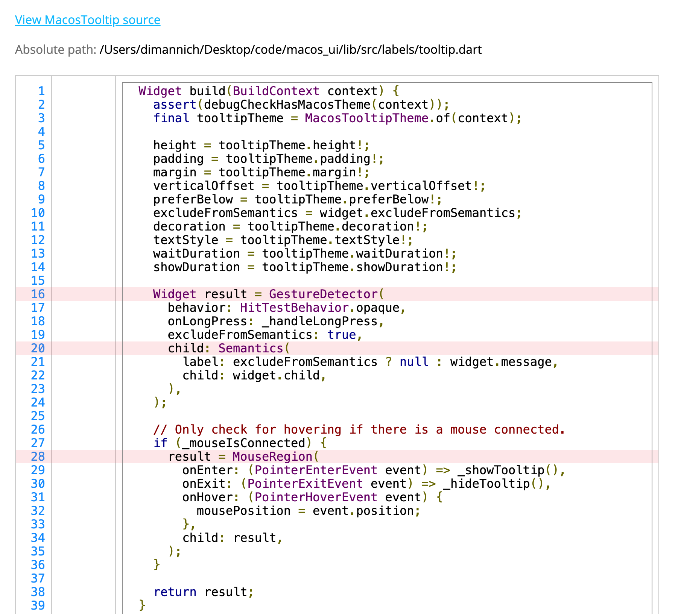681x616 pixels.
Task: Click the verticalOffset assignment line
Action: (x=319, y=186)
